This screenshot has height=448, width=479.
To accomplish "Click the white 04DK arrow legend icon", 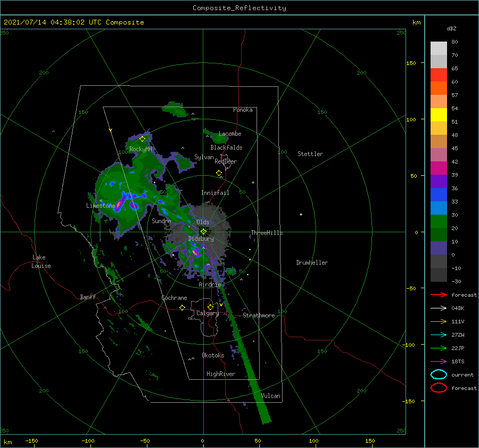I will point(439,308).
